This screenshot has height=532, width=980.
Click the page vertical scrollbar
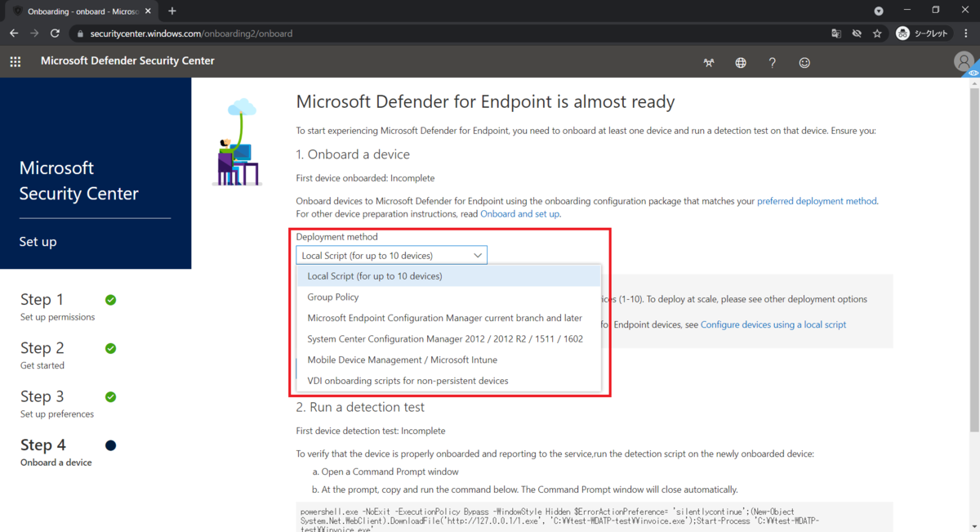[x=975, y=262]
